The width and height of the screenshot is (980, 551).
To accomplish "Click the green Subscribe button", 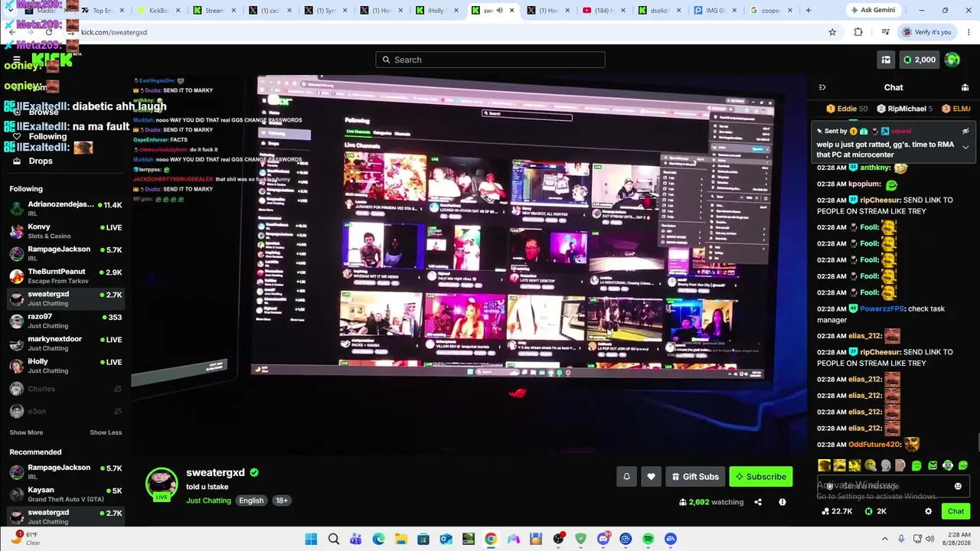I will tap(761, 477).
